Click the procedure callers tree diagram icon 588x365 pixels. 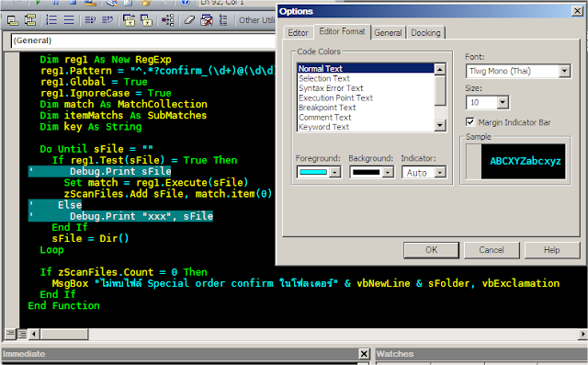(167, 20)
